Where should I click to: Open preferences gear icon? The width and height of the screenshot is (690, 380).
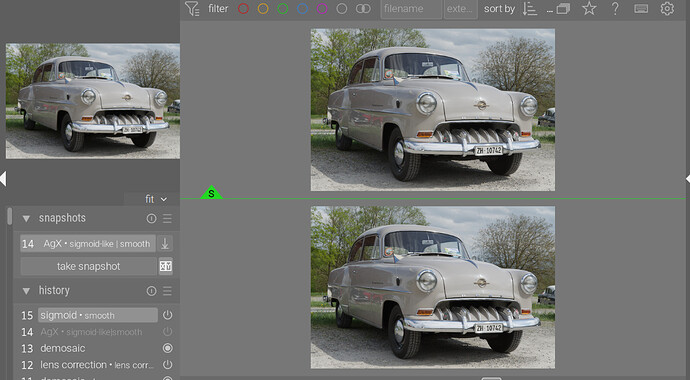[x=667, y=8]
